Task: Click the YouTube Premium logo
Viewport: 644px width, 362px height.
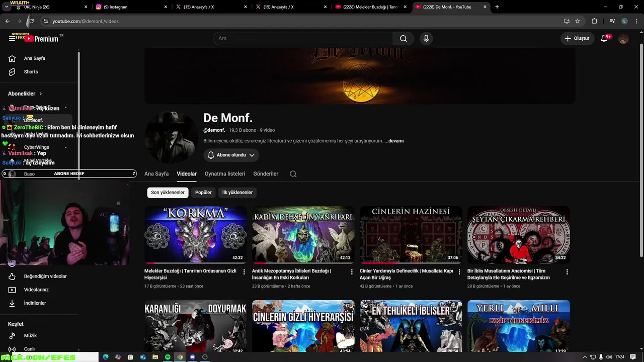Action: 42,38
